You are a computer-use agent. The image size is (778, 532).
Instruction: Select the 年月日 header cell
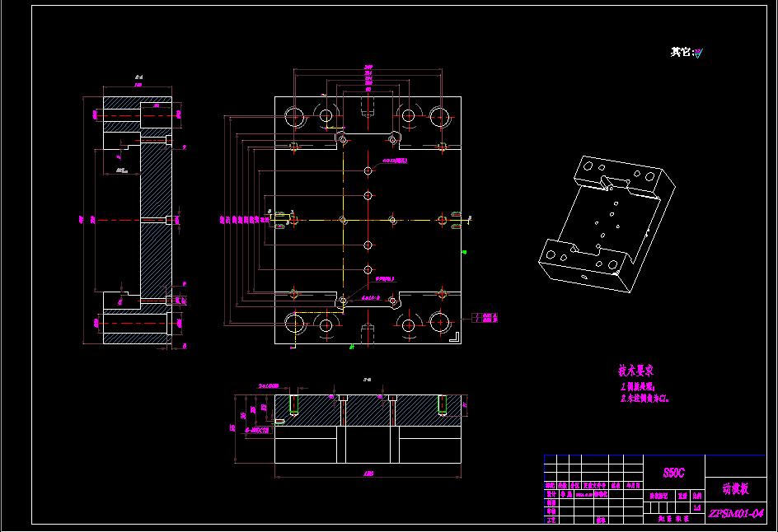coord(633,485)
